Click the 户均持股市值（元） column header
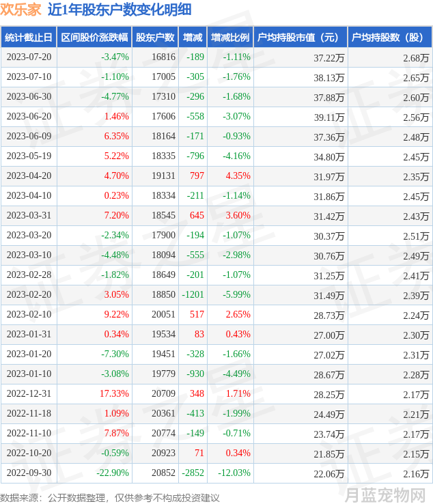Image resolution: width=433 pixels, height=504 pixels. click(301, 38)
